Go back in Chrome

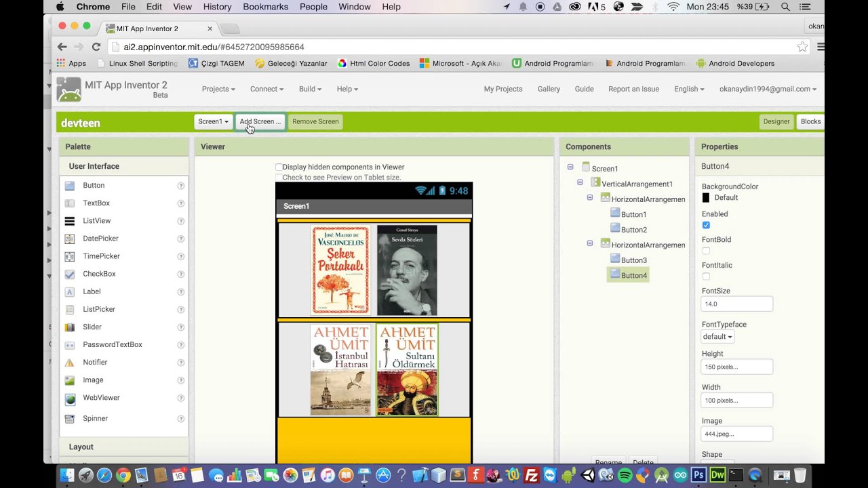(62, 47)
